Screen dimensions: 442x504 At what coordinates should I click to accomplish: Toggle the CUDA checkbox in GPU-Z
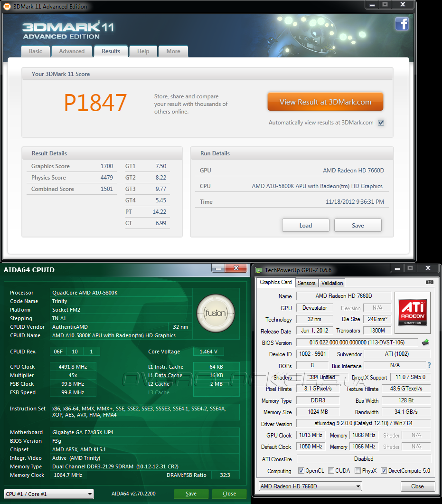coord(331,471)
